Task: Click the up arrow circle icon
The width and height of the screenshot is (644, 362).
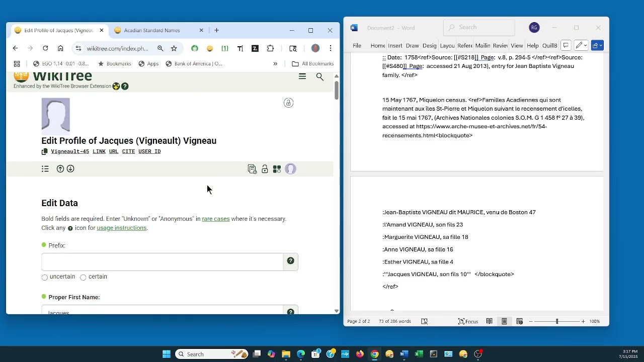Action: tap(60, 169)
